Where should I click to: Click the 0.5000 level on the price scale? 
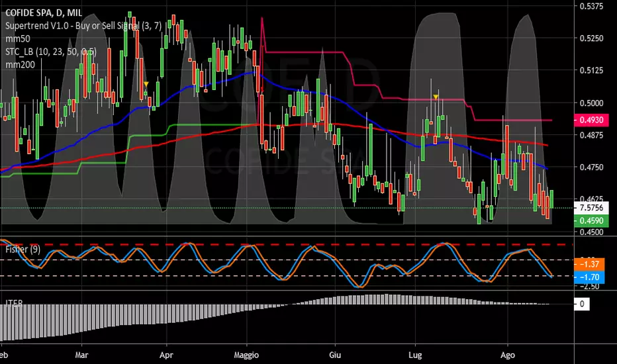(x=592, y=103)
